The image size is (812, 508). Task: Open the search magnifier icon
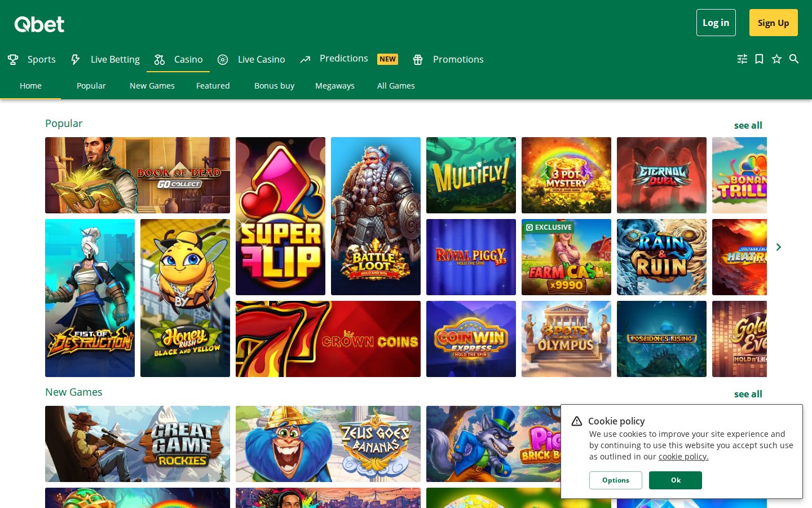click(x=794, y=59)
